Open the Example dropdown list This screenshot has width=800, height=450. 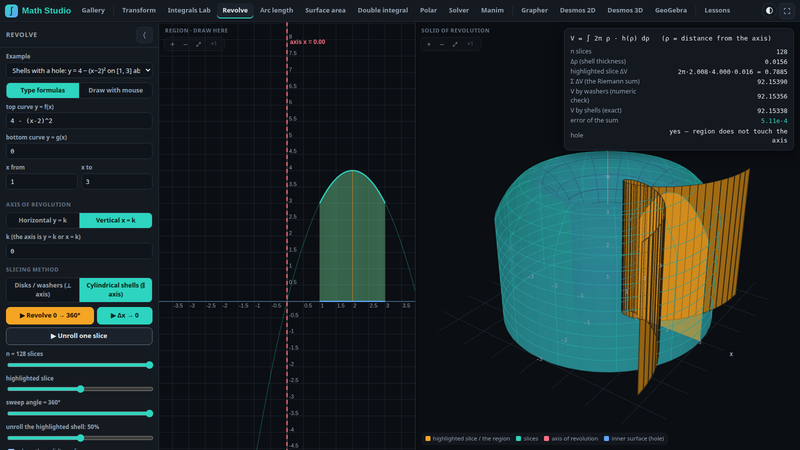click(79, 70)
